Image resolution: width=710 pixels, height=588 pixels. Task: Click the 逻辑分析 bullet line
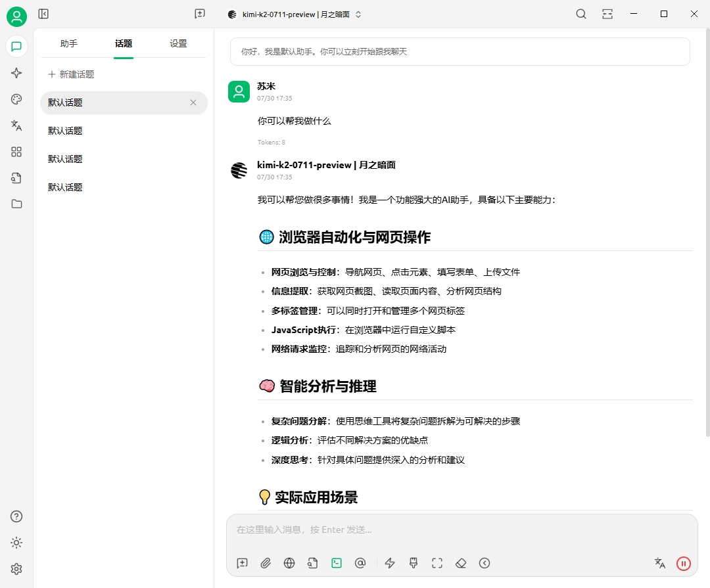pyautogui.click(x=349, y=440)
